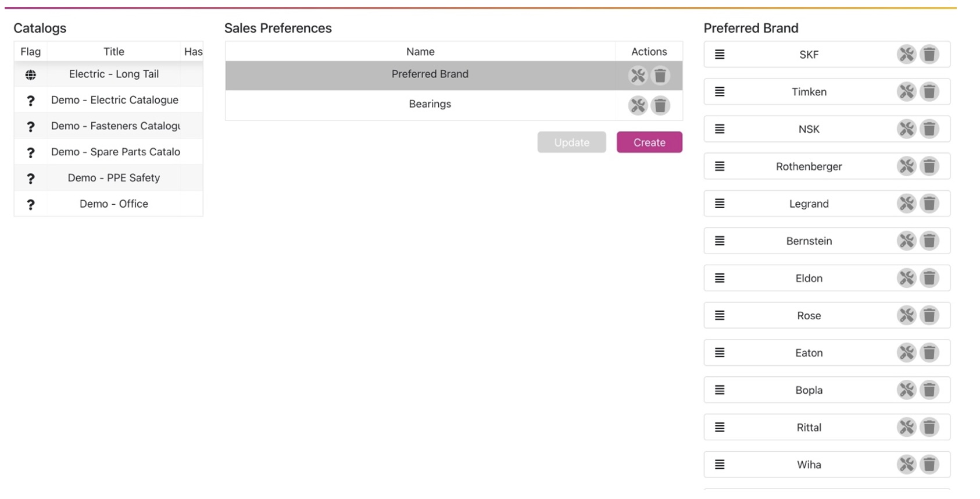Viewport: 980px width, 499px height.
Task: Remove the Timken brand
Action: 929,91
